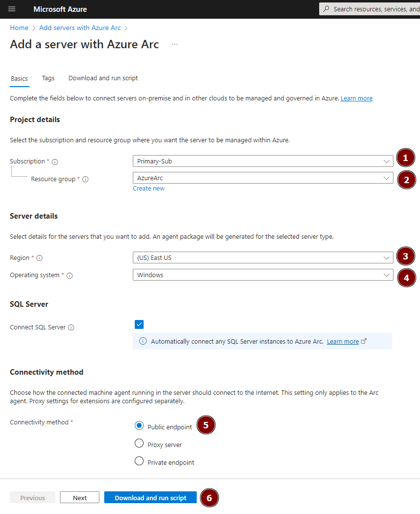420x514 pixels.
Task: Open the Learn more link about SQL Server
Action: [343, 341]
